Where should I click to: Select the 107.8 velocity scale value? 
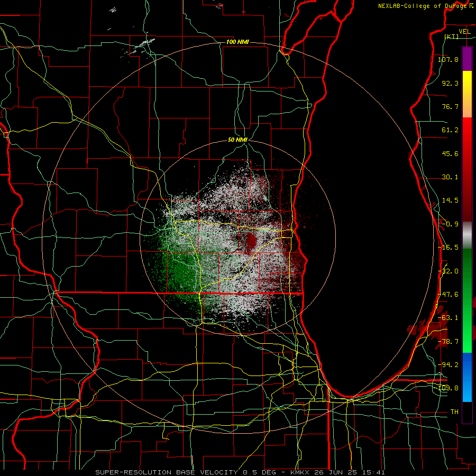[448, 59]
